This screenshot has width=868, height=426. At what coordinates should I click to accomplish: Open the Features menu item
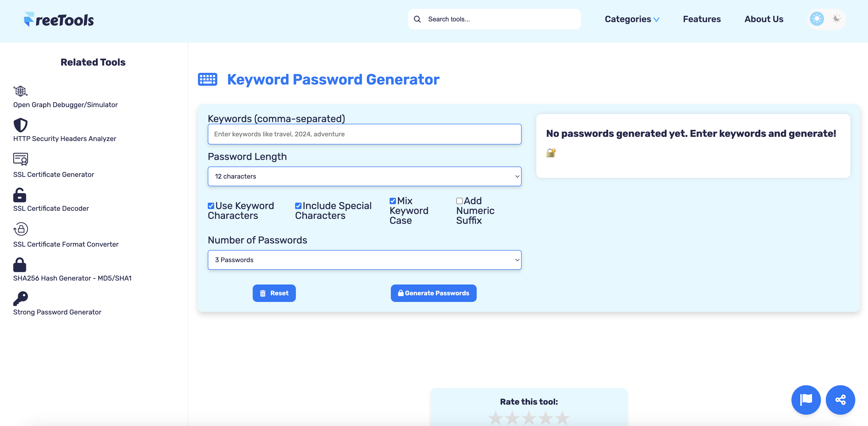click(702, 19)
